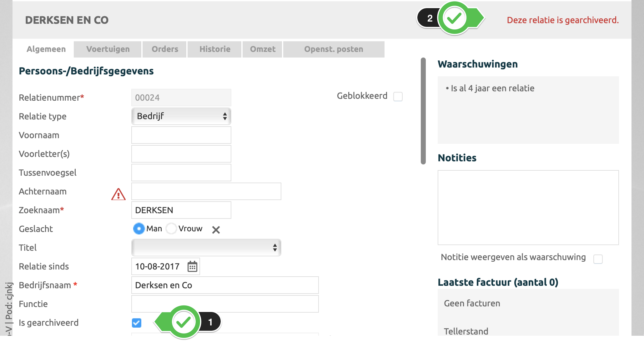The image size is (644, 352).
Task: Expand the Titel dropdown
Action: click(206, 248)
